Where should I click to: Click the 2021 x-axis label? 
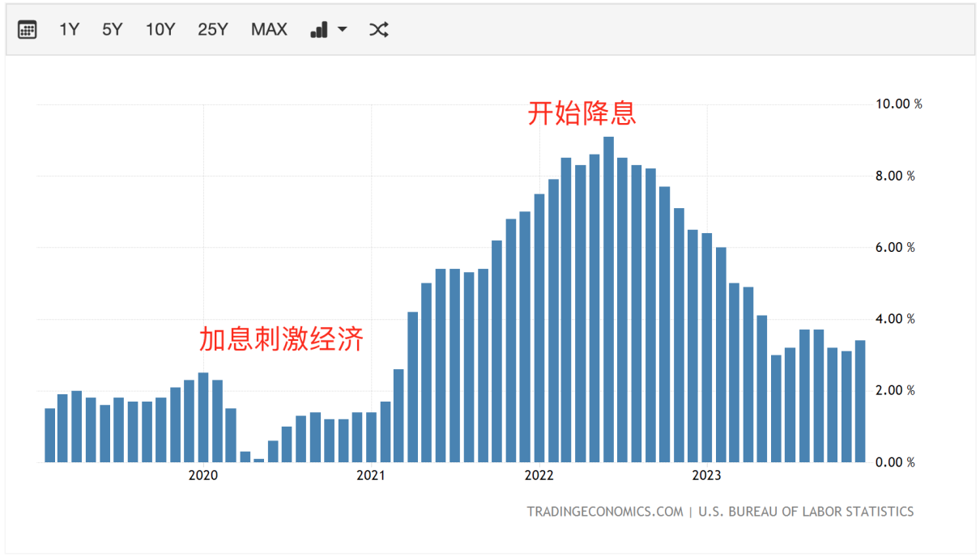click(x=371, y=476)
